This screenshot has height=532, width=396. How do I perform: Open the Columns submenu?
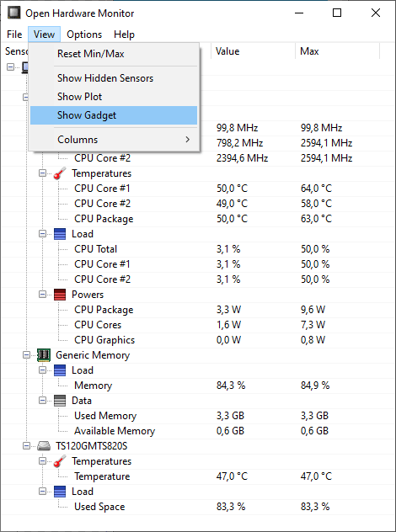[x=114, y=140]
